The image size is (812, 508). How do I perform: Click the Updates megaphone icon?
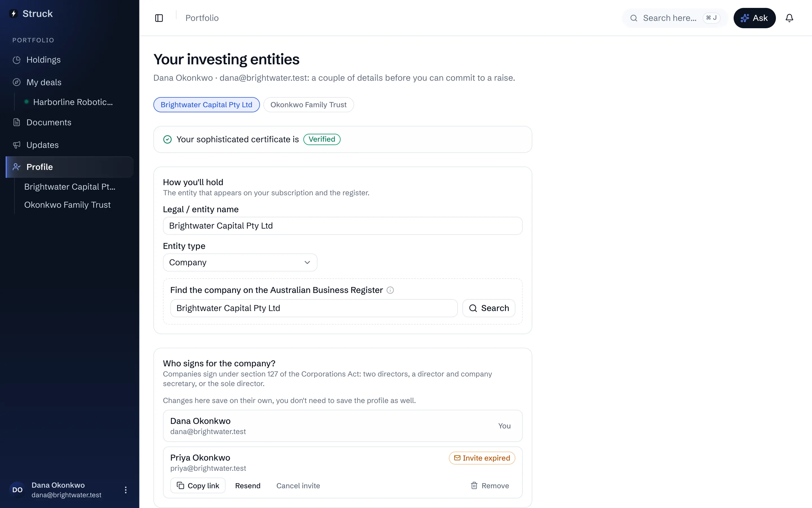coord(16,145)
